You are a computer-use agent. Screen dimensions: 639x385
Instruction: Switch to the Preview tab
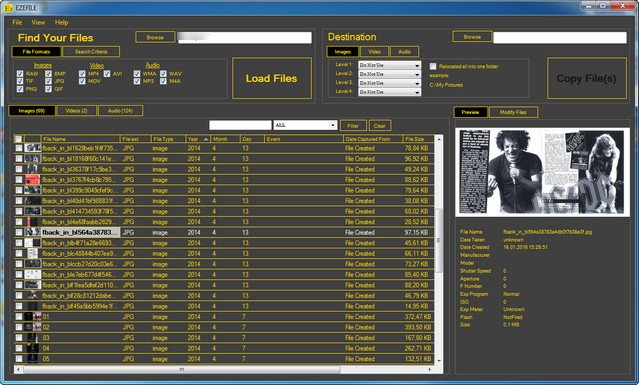(470, 112)
